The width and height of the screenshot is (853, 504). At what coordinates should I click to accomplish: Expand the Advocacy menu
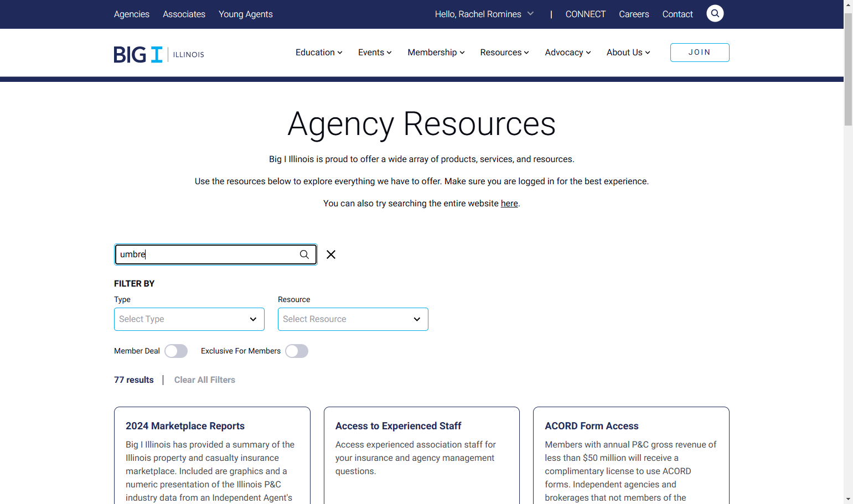pyautogui.click(x=568, y=53)
